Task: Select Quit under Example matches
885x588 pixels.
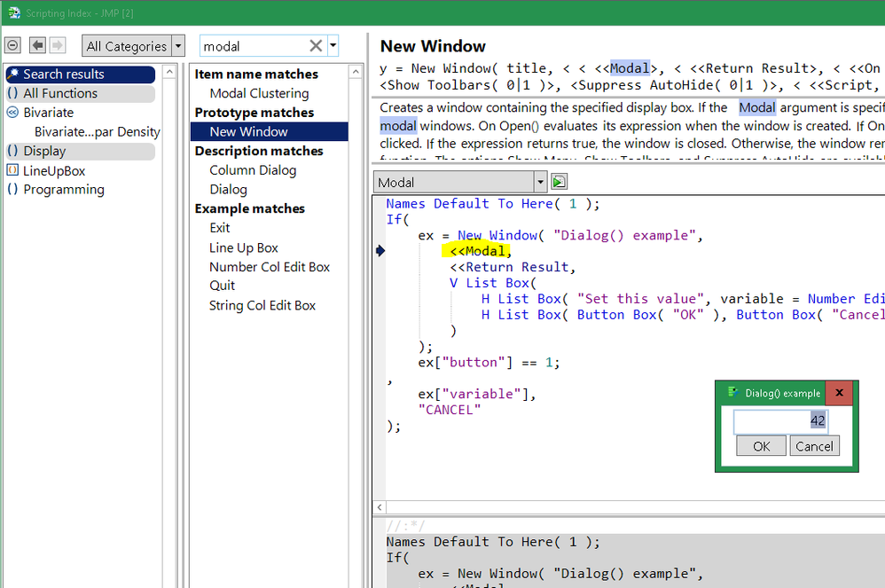Action: point(222,286)
